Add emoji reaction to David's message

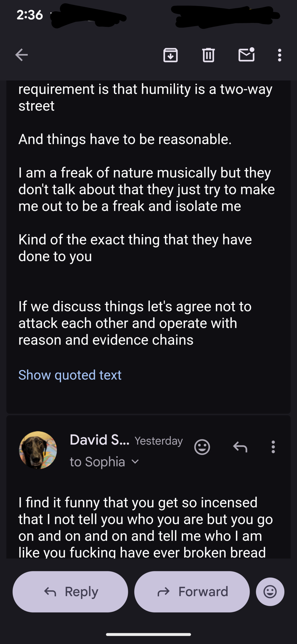point(202,447)
